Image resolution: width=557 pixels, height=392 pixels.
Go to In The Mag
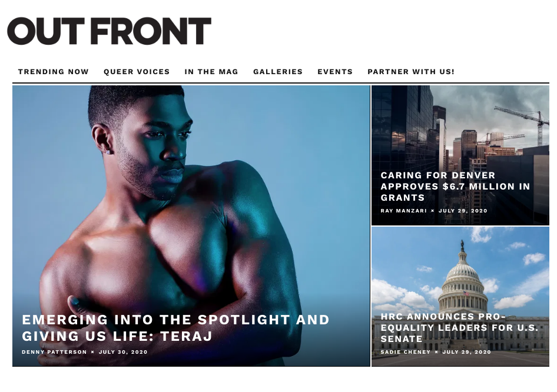(211, 72)
